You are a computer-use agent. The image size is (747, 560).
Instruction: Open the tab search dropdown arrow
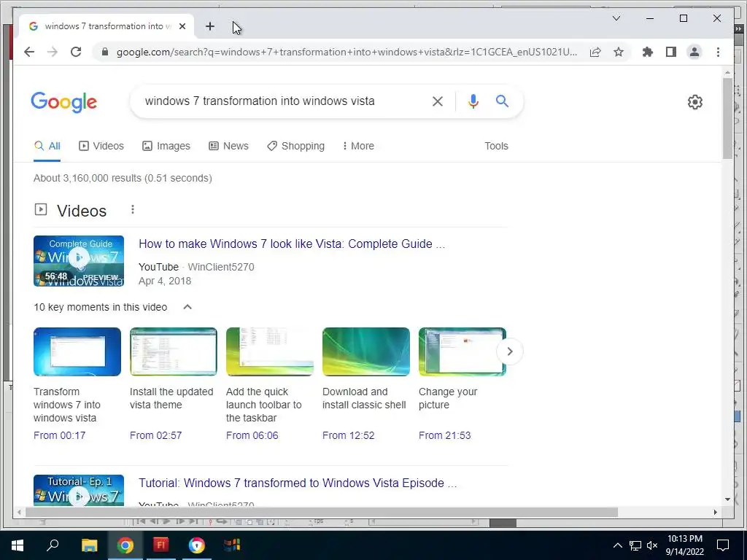[x=616, y=18]
